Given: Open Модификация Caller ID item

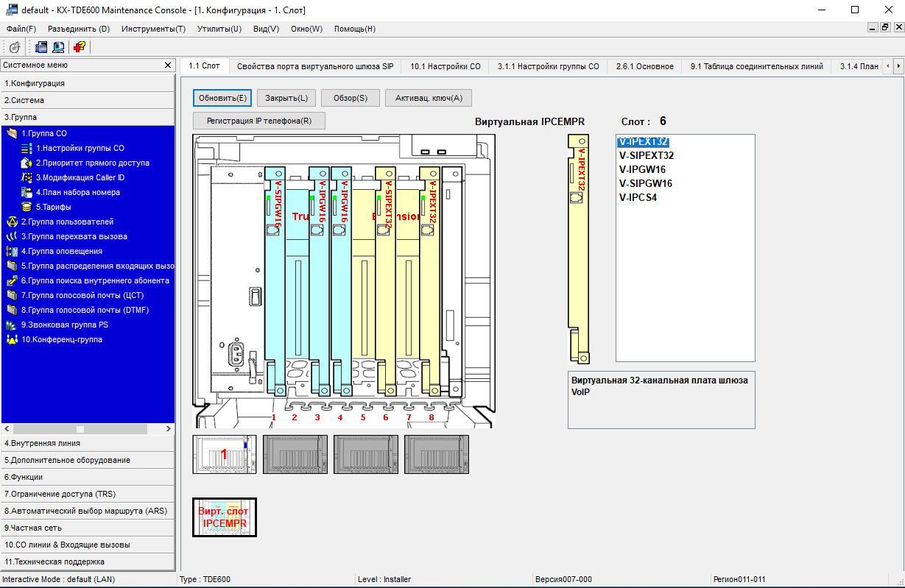Looking at the screenshot, I should (x=80, y=177).
